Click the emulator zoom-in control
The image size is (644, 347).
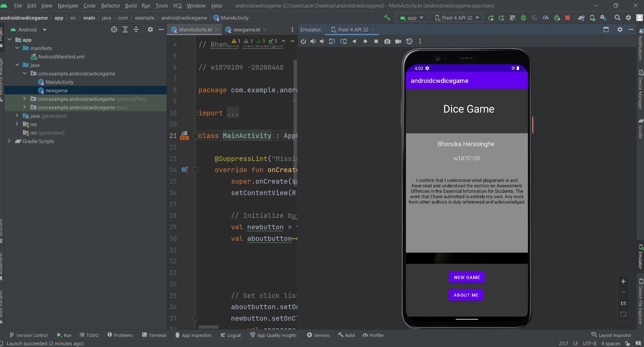click(x=623, y=281)
